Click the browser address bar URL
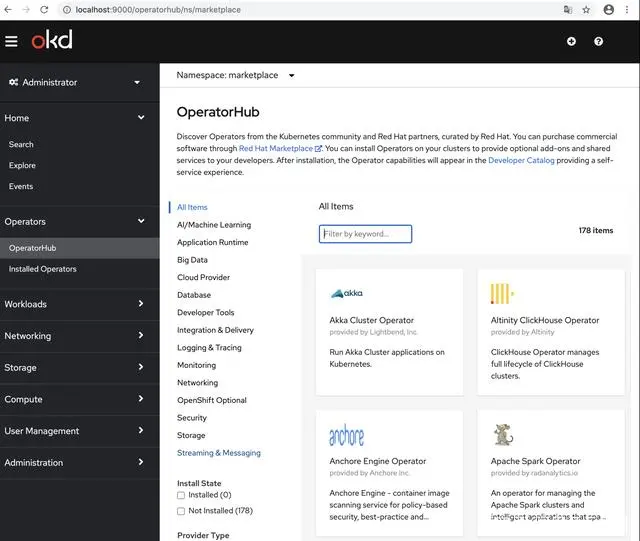This screenshot has width=640, height=541. (158, 9)
